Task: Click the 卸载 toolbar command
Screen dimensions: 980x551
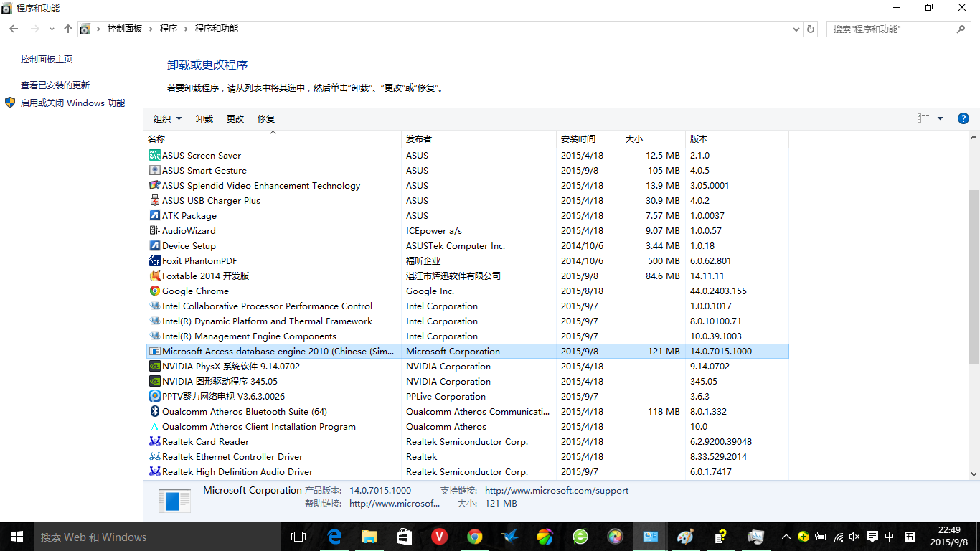Action: pyautogui.click(x=204, y=118)
